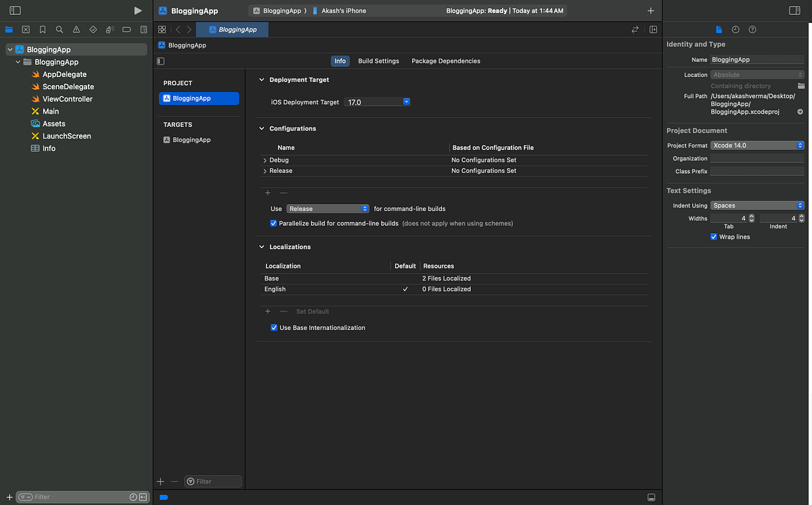Toggle Use Base Internationalization
Viewport: 812px width, 505px height.
(x=273, y=327)
